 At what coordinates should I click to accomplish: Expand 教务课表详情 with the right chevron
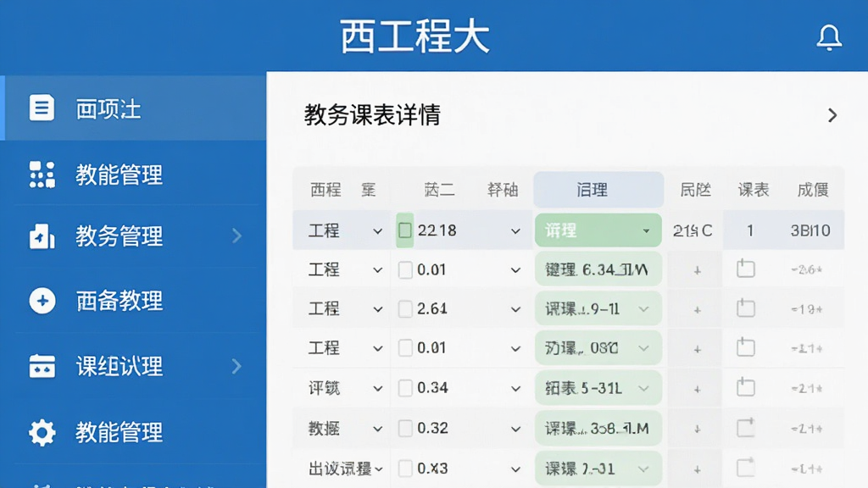click(832, 115)
